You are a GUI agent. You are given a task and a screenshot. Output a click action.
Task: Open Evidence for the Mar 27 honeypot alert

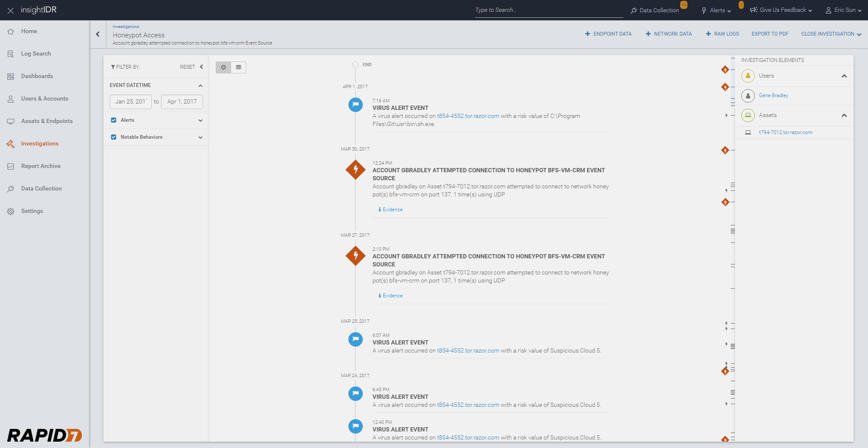pos(390,296)
